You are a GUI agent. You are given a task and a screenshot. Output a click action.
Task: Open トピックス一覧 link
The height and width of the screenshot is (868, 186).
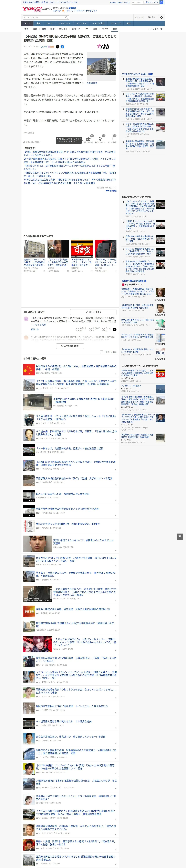click(x=155, y=29)
